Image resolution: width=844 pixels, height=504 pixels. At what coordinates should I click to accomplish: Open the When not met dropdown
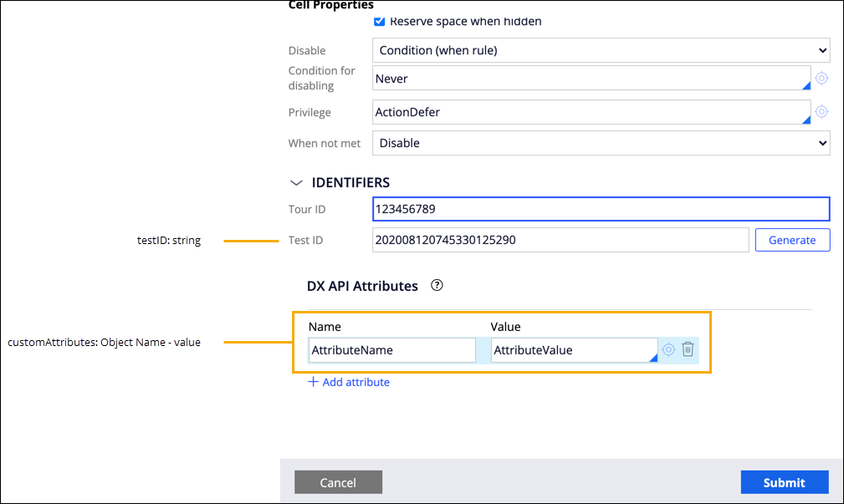point(601,143)
